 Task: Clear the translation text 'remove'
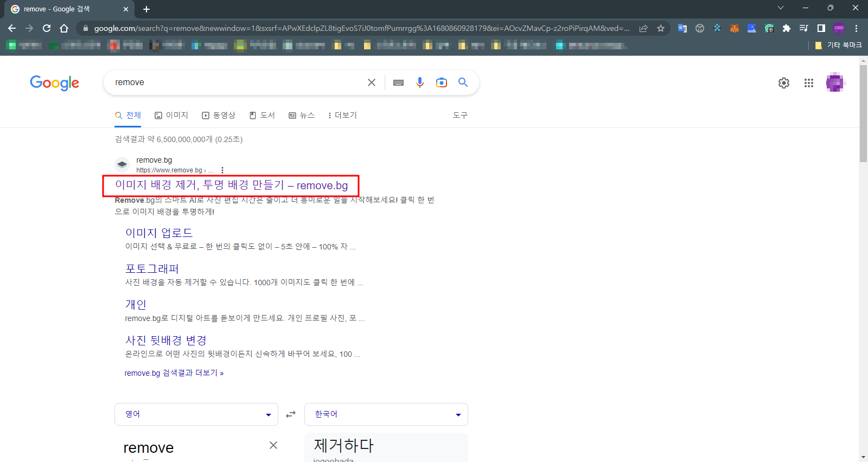273,445
